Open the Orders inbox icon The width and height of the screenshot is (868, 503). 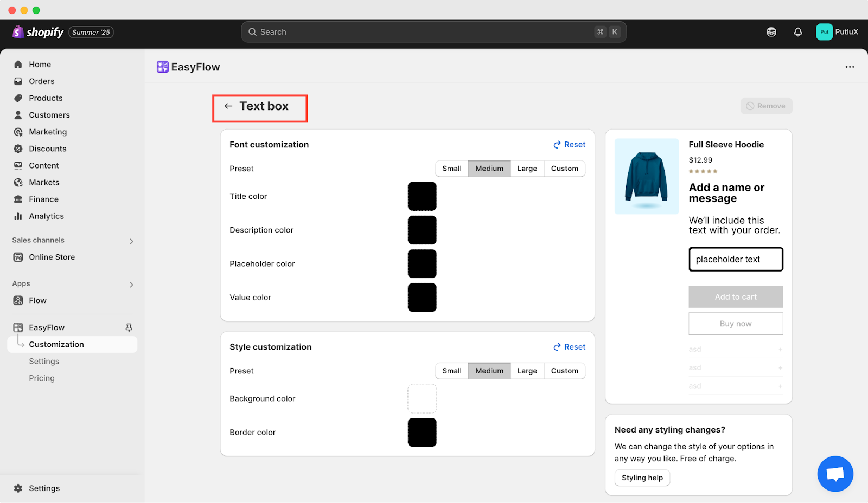(x=18, y=81)
